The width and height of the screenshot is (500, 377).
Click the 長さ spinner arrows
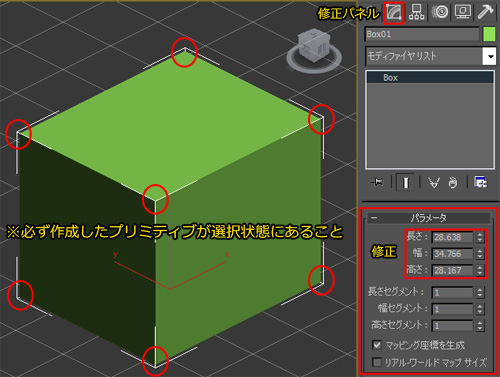tap(480, 237)
